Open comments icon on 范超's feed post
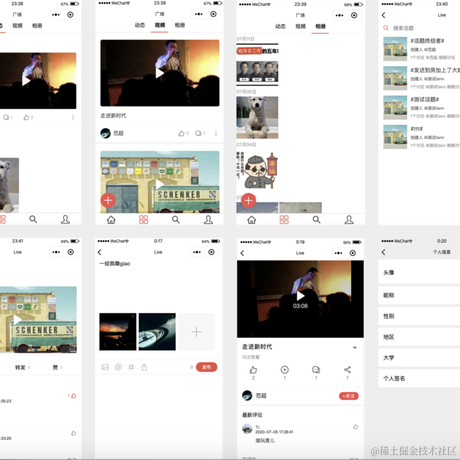460x460 pixels. 198,133
